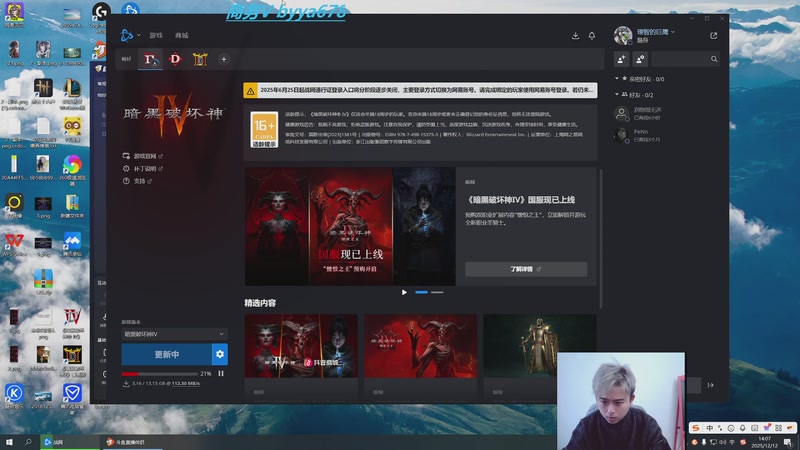This screenshot has height=450, width=800.
Task: Select the second carousel slide indicator
Action: [437, 292]
